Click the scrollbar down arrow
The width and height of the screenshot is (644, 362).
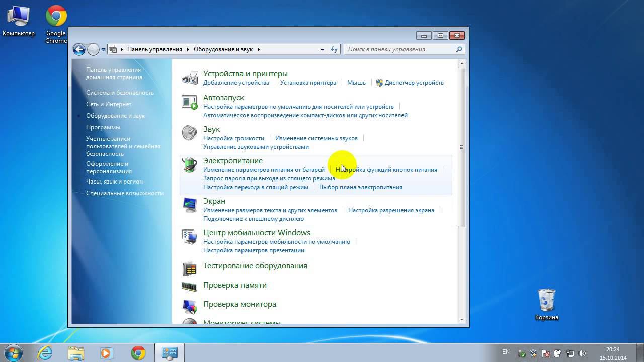tap(462, 319)
